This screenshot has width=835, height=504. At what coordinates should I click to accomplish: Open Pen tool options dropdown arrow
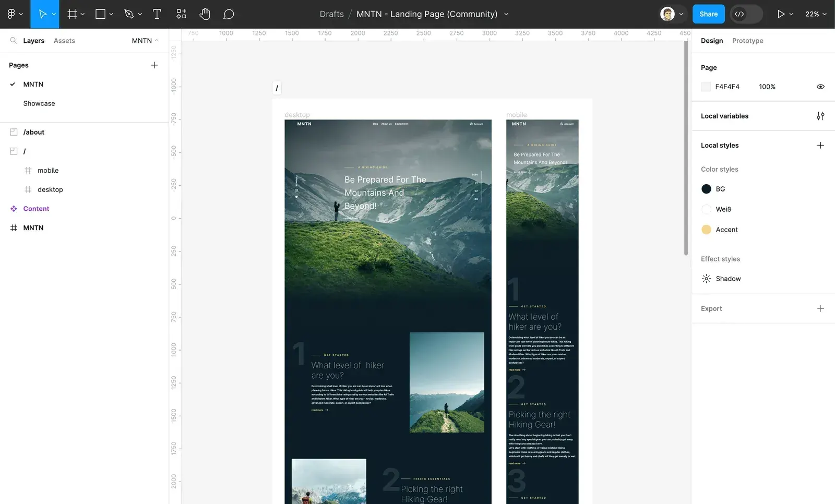click(x=140, y=14)
